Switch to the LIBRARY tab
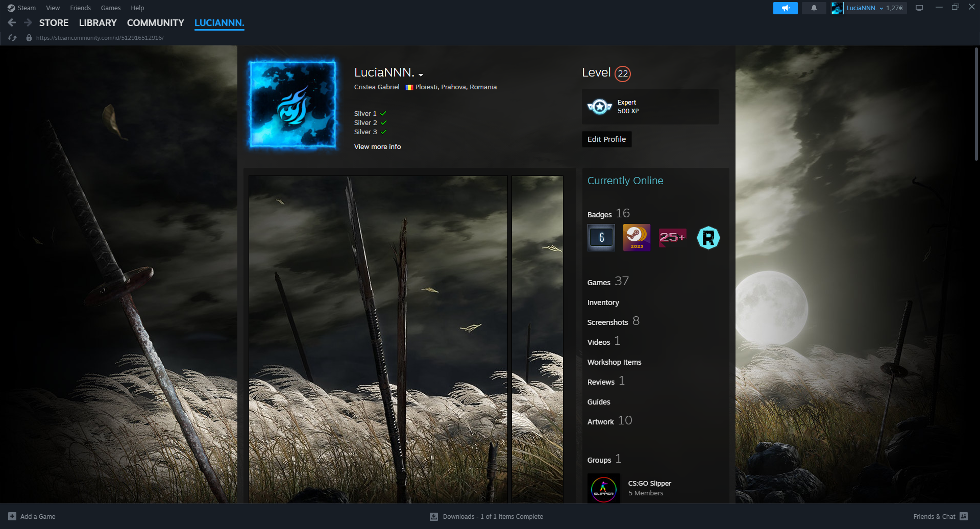 [x=98, y=23]
